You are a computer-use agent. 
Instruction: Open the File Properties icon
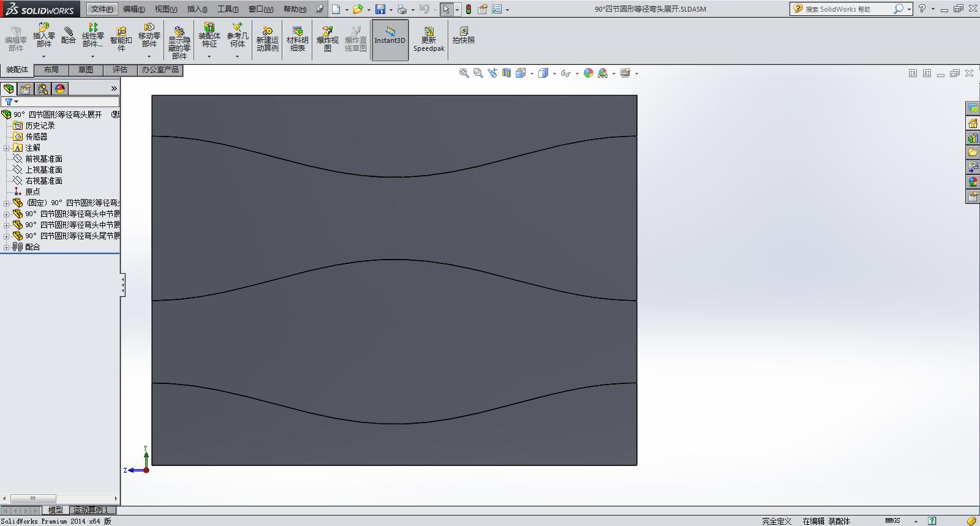pos(483,9)
